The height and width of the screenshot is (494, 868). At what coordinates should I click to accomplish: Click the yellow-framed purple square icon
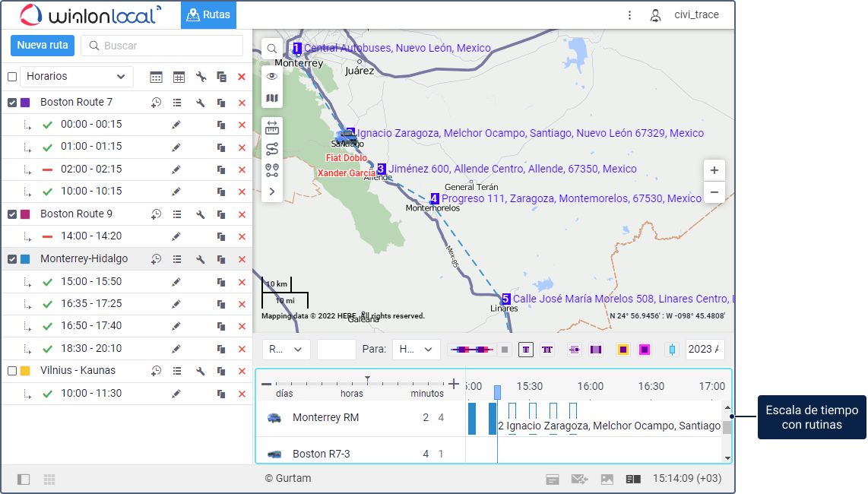622,350
